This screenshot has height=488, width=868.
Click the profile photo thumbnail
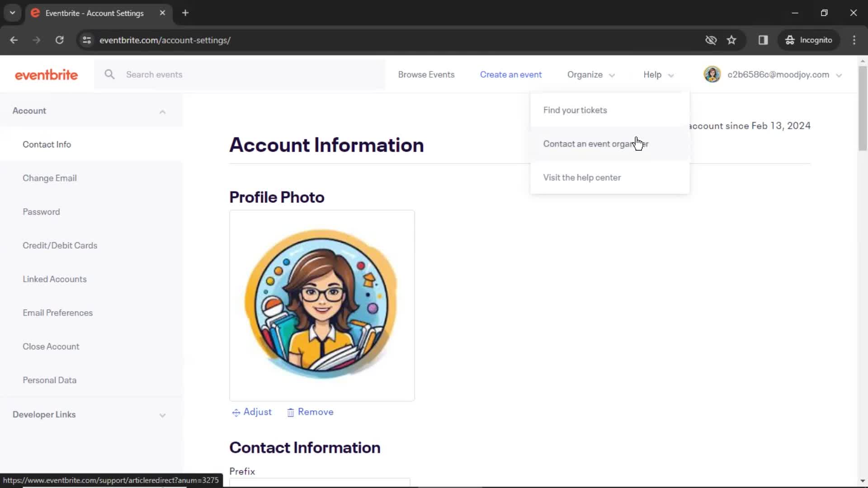(322, 305)
